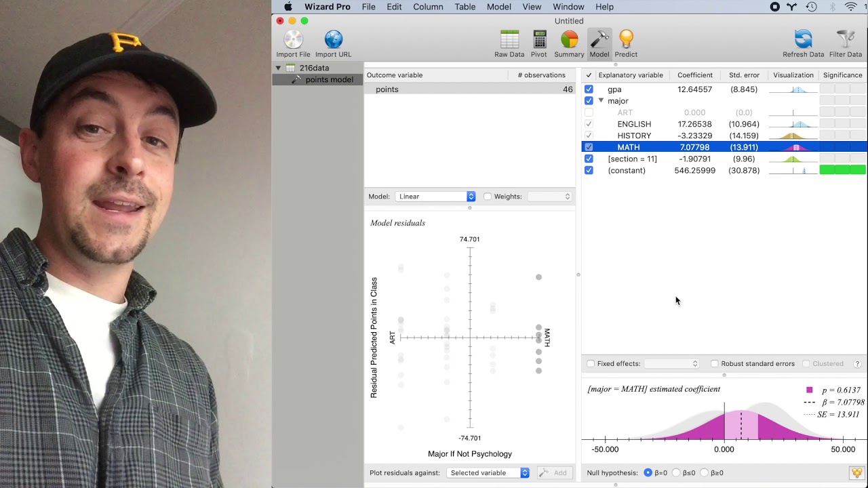The height and width of the screenshot is (488, 868).
Task: Open the Table menu
Action: pos(465,7)
